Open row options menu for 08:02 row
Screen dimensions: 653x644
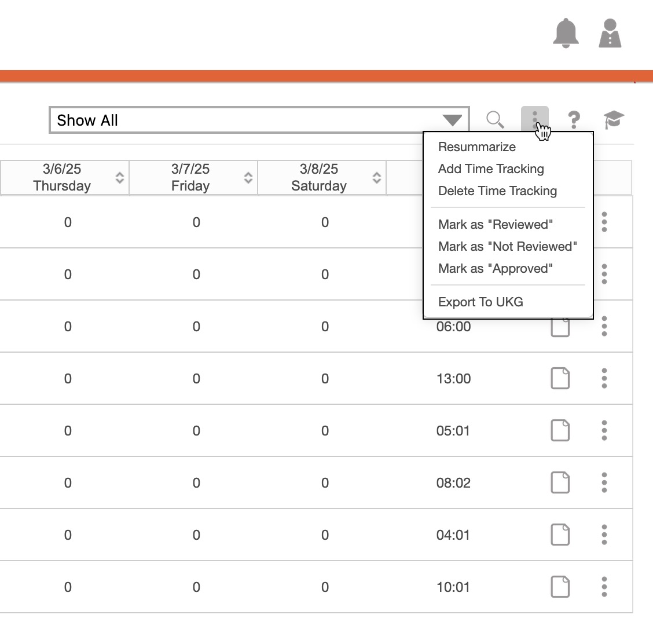pos(604,482)
